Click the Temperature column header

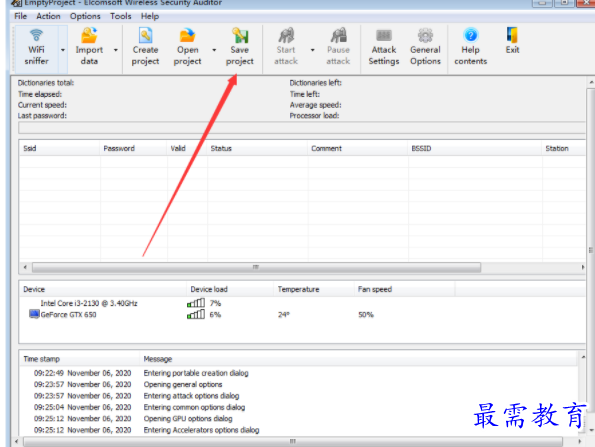pyautogui.click(x=314, y=289)
